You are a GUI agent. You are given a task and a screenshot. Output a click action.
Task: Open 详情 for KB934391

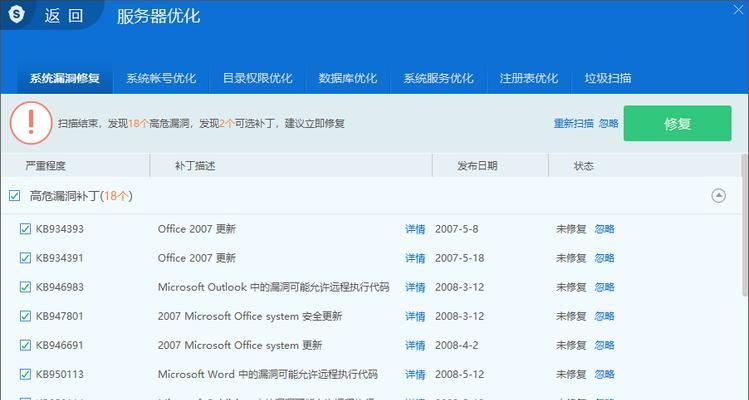click(415, 258)
